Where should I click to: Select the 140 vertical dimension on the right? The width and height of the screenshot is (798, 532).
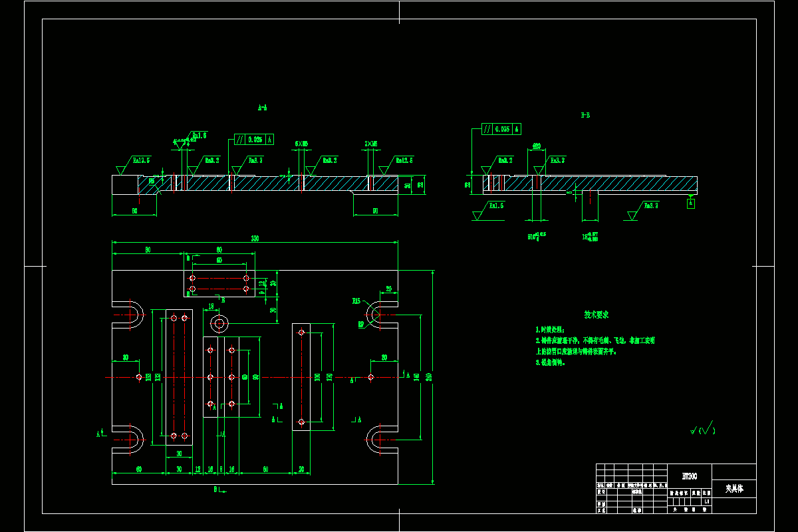(x=416, y=377)
